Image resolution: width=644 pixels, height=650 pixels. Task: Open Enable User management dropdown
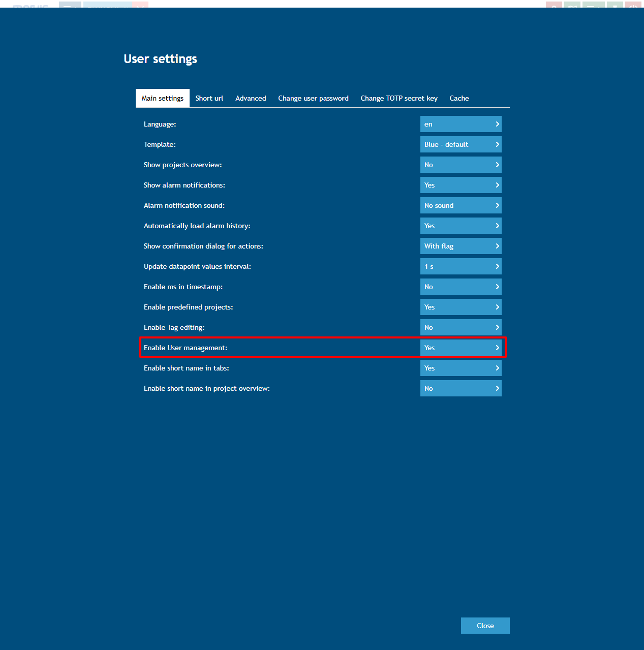click(461, 348)
